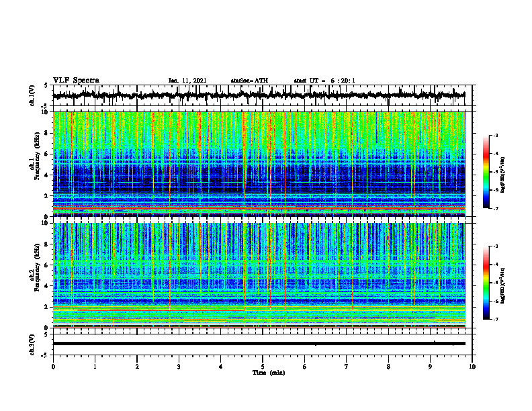Click the "2" tick on the Time axis
The width and height of the screenshot is (532, 411).
point(137,367)
